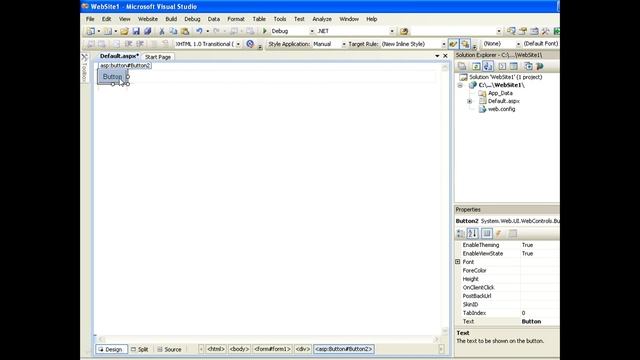Click the ForeColor property value field

(540, 271)
